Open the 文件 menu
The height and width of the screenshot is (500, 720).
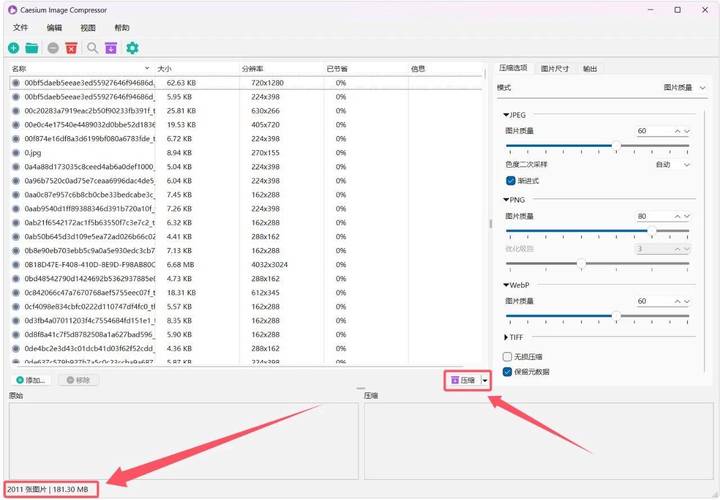click(x=20, y=28)
